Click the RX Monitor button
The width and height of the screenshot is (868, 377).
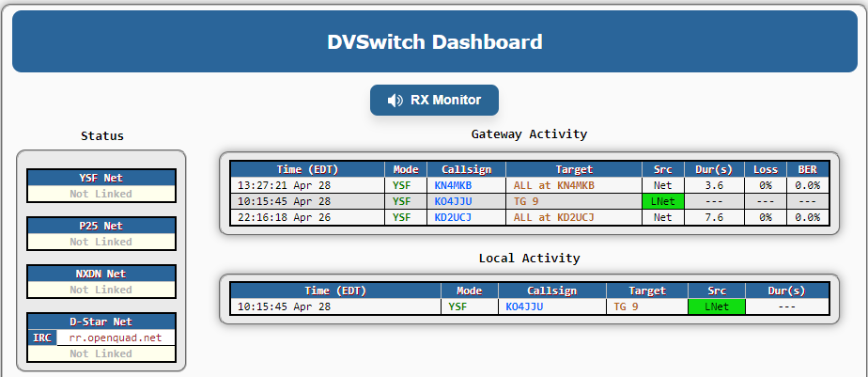point(434,101)
